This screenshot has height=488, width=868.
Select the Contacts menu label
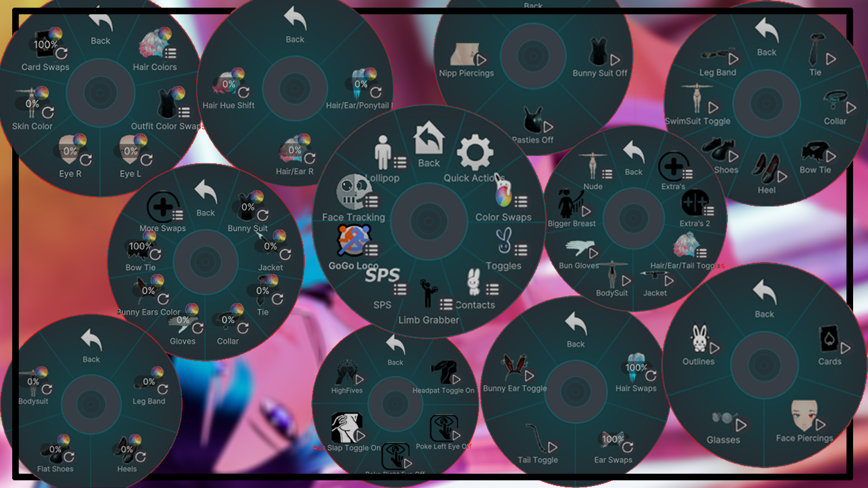[475, 305]
